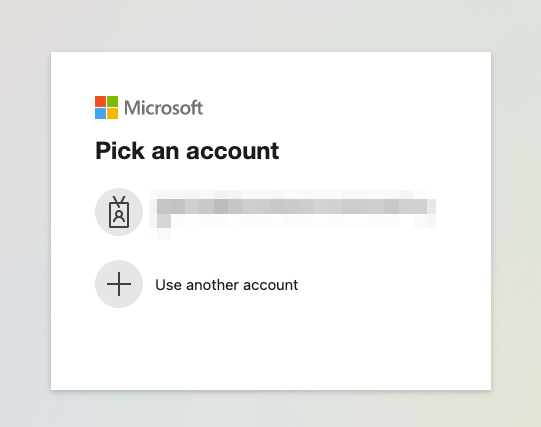Click the ID badge account icon

click(x=119, y=212)
